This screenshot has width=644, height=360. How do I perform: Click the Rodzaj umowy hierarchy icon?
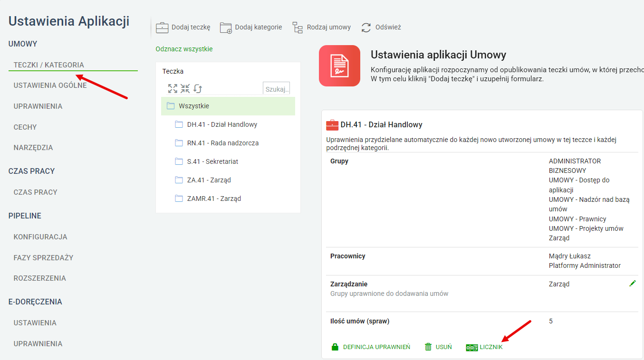298,28
